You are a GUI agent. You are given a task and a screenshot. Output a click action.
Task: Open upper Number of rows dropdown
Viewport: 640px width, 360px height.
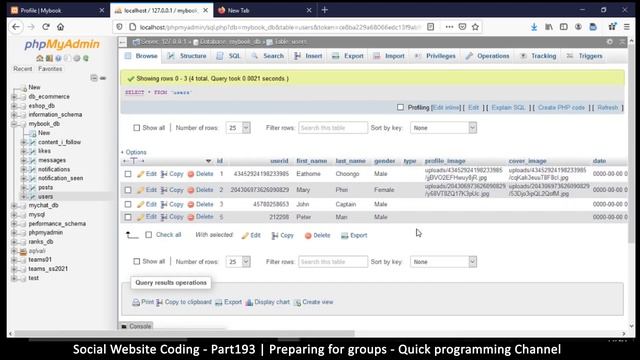click(238, 128)
